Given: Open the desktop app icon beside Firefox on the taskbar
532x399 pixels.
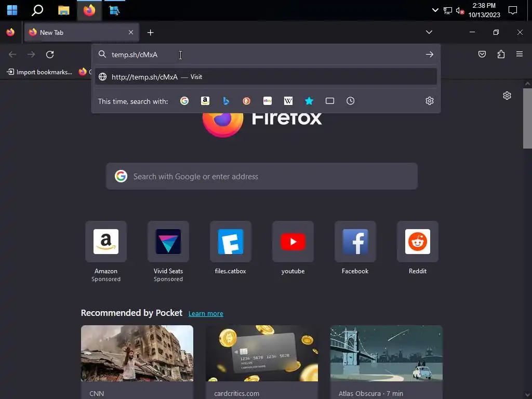Looking at the screenshot, I should 114,10.
